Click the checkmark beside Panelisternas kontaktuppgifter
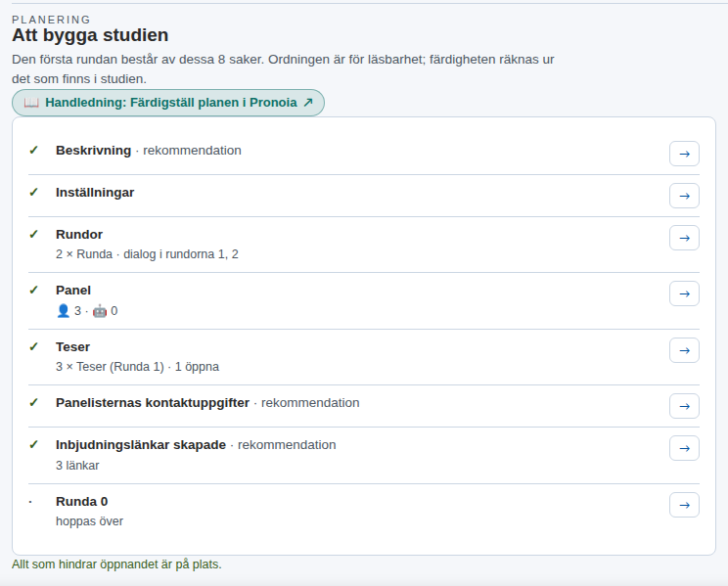 (x=33, y=402)
